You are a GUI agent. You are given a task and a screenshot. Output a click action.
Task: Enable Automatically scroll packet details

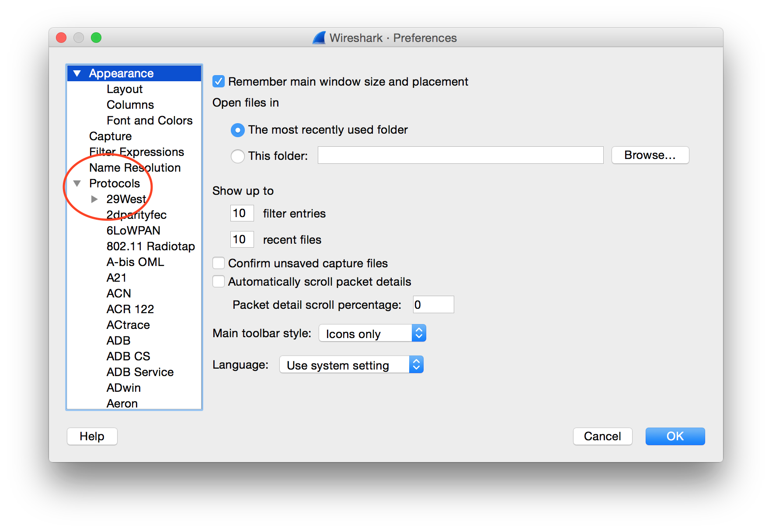coord(219,282)
